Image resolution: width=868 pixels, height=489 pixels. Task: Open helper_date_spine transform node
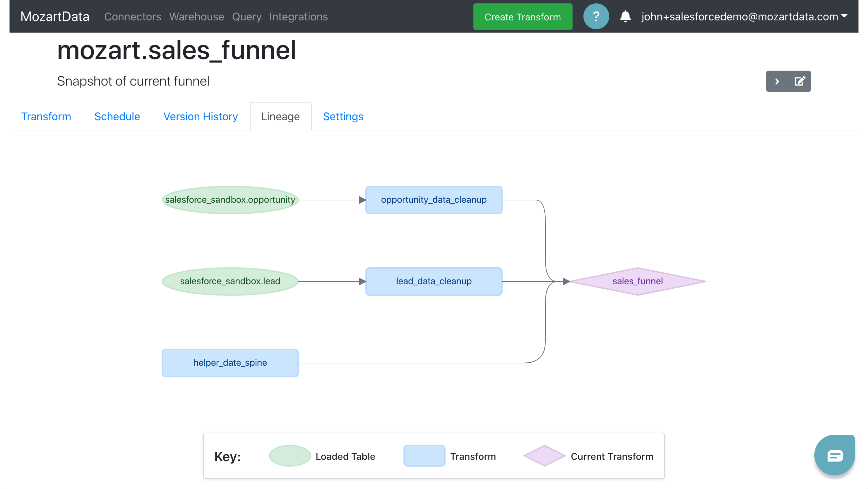tap(230, 363)
